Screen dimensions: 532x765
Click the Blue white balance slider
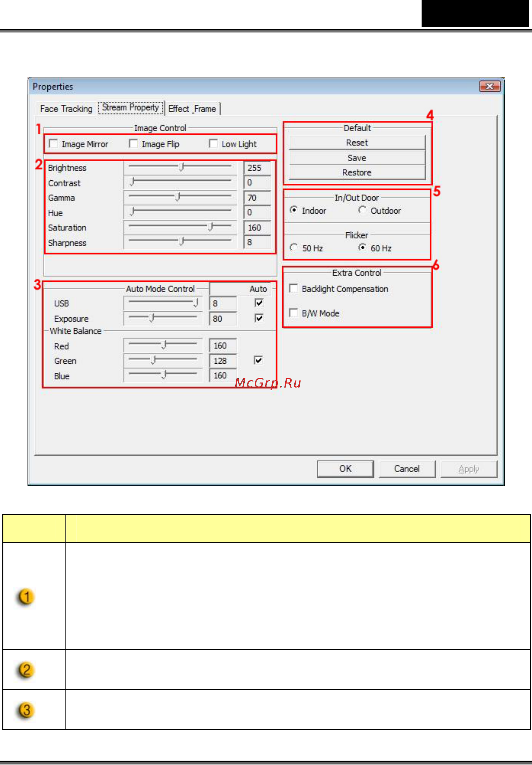163,375
